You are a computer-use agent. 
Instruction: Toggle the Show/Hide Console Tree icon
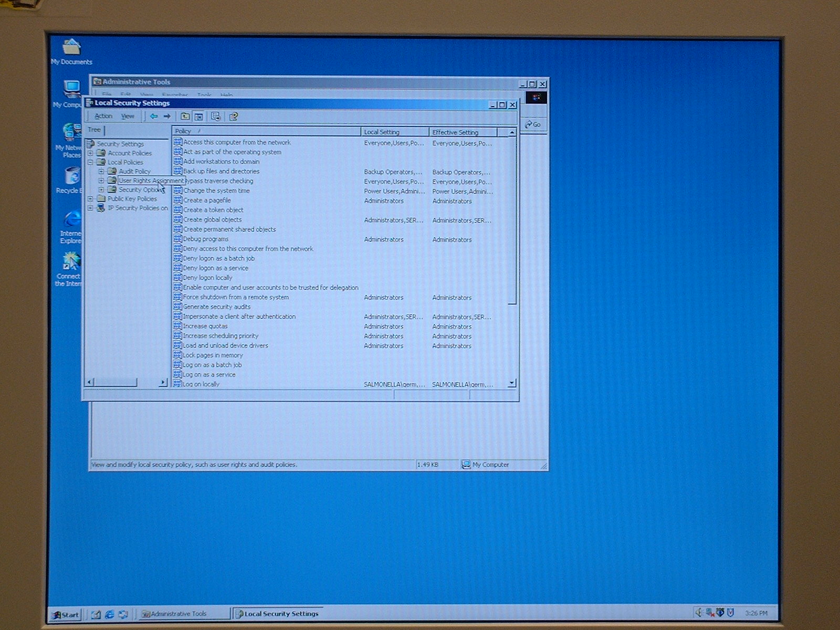[198, 117]
